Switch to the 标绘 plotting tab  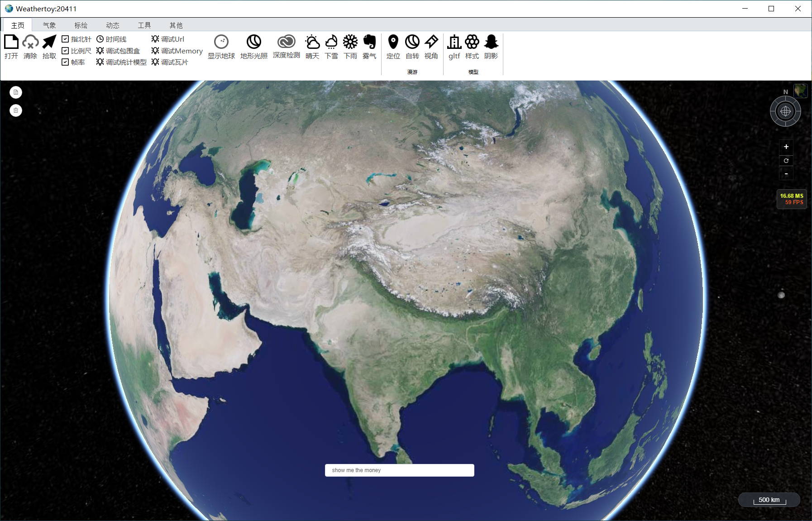[x=81, y=25]
